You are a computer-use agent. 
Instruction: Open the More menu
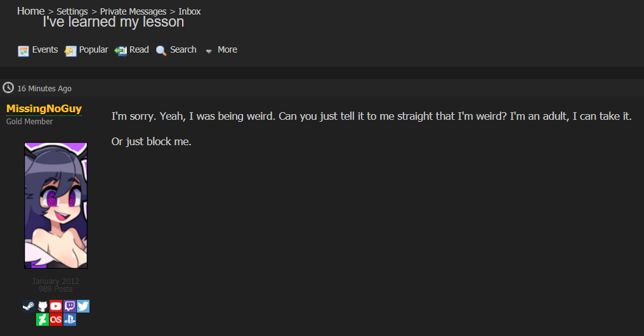click(x=227, y=49)
